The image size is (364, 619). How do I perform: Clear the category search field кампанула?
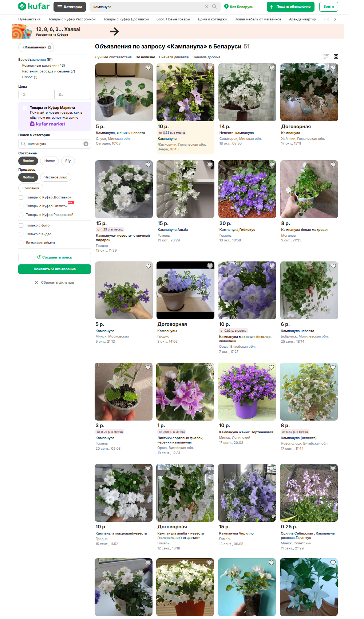(86, 144)
